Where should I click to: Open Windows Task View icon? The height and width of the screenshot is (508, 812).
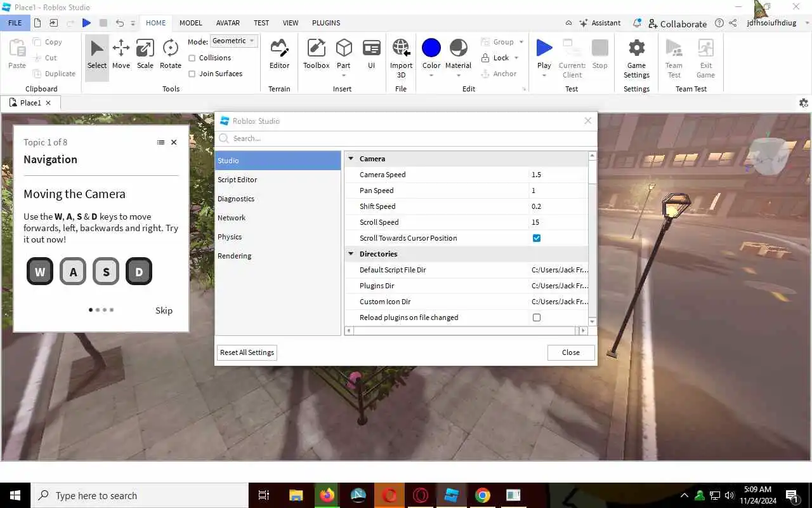264,495
